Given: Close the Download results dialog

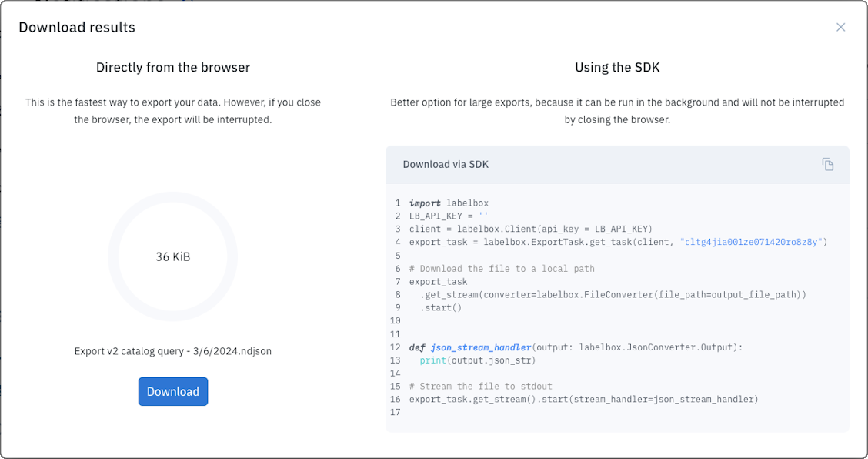Looking at the screenshot, I should tap(840, 27).
